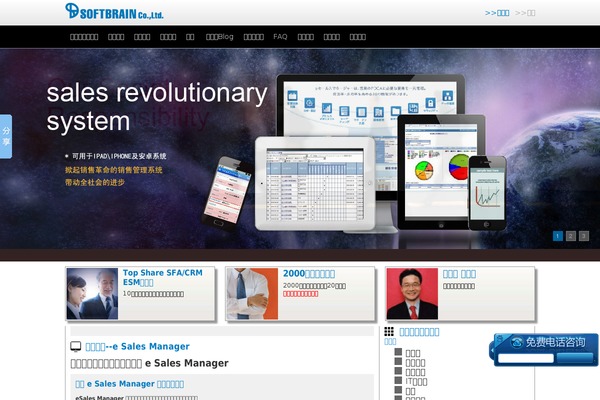Click the Softbrain Co., Ltd. logo
Screen dimensions: 600x400
click(114, 11)
